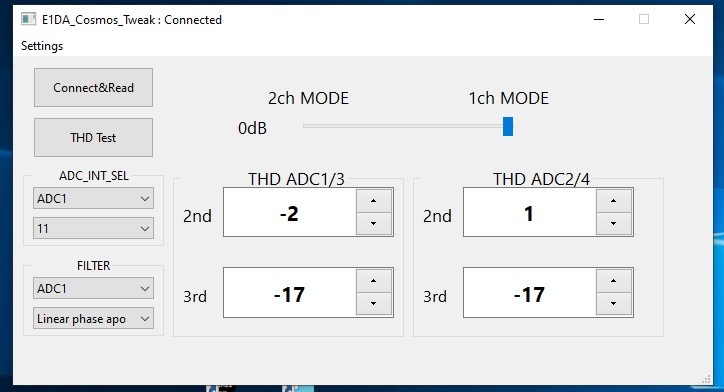Decrease THD ADC1/3 3rd value with down arrow
This screenshot has width=724, height=392.
point(374,304)
